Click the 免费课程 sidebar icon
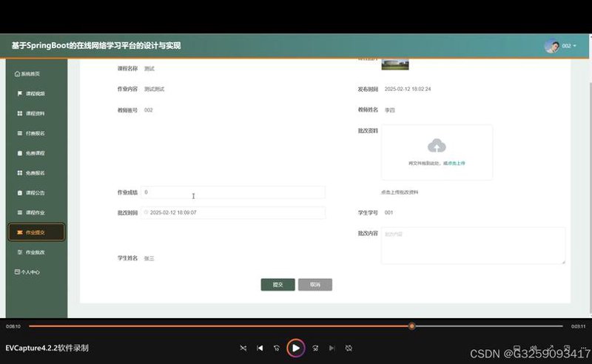This screenshot has height=364, width=592. pyautogui.click(x=20, y=153)
